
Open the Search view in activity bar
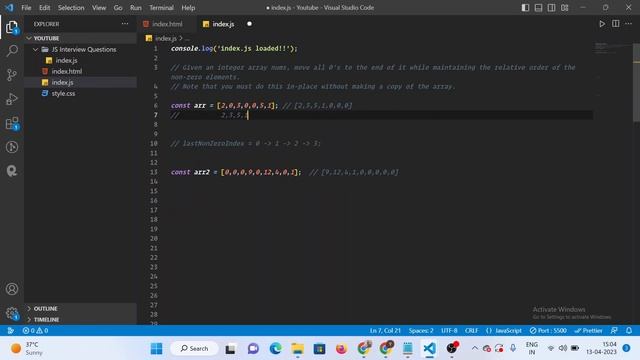pos(12,51)
